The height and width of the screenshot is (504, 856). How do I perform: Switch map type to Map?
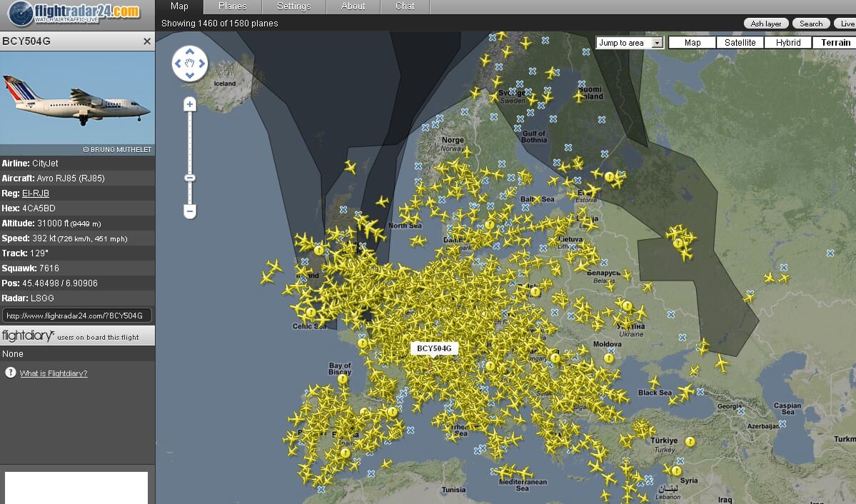point(693,43)
